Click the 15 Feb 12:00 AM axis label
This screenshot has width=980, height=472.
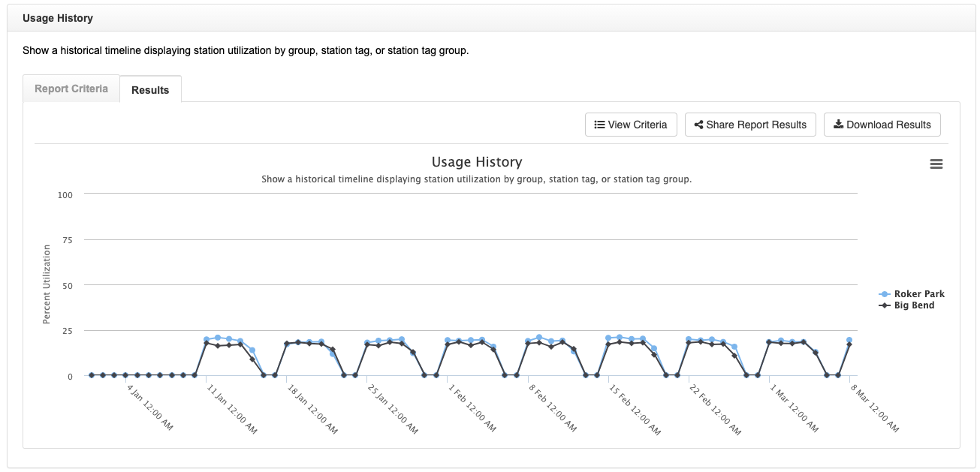pyautogui.click(x=634, y=410)
